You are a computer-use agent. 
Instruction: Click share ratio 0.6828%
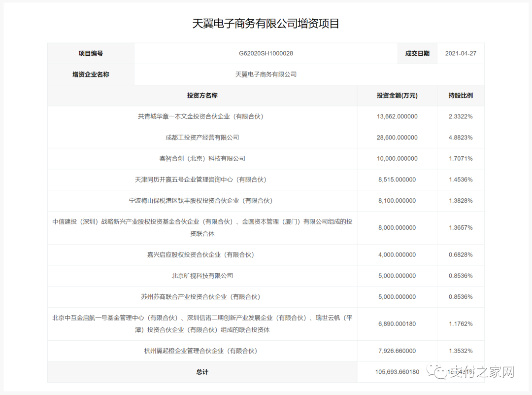coord(461,255)
